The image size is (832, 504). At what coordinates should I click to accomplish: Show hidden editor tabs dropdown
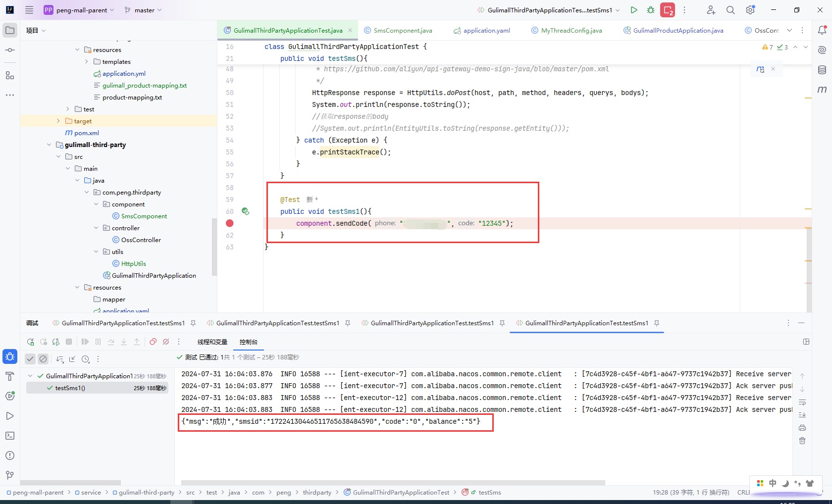pos(789,30)
